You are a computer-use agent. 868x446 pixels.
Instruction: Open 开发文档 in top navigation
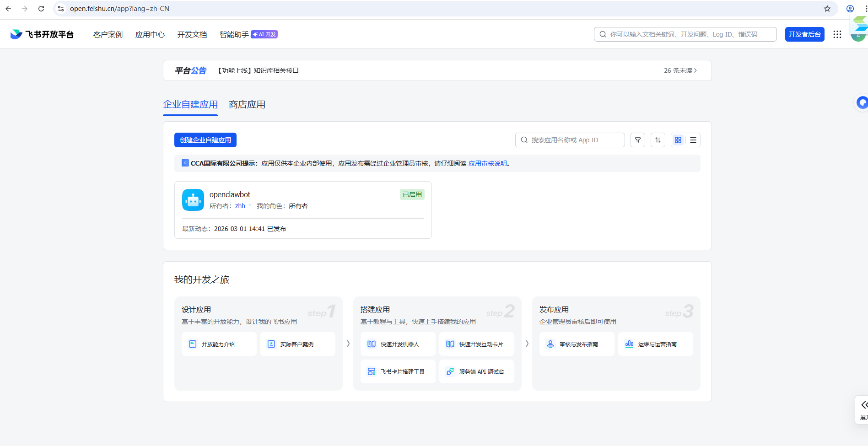(x=192, y=34)
